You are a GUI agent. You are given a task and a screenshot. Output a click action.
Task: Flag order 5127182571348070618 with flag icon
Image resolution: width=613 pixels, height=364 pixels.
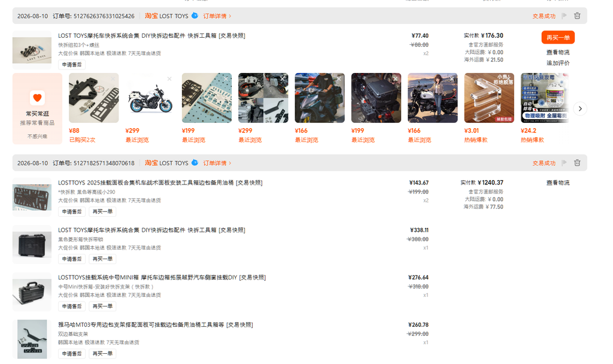(x=564, y=163)
